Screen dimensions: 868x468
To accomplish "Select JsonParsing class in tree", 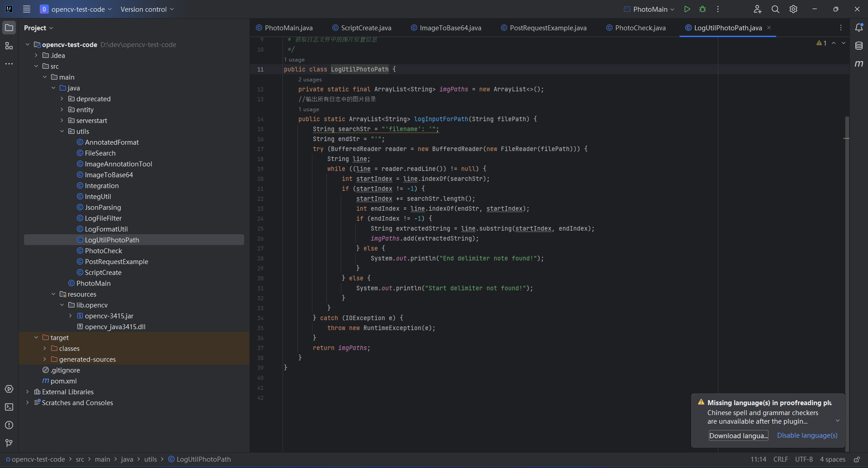I will [x=103, y=207].
